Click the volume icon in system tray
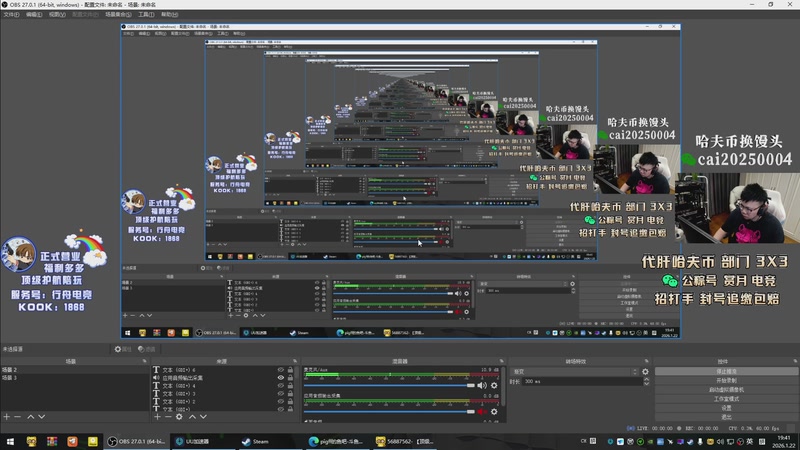The width and height of the screenshot is (800, 450). coord(720,441)
